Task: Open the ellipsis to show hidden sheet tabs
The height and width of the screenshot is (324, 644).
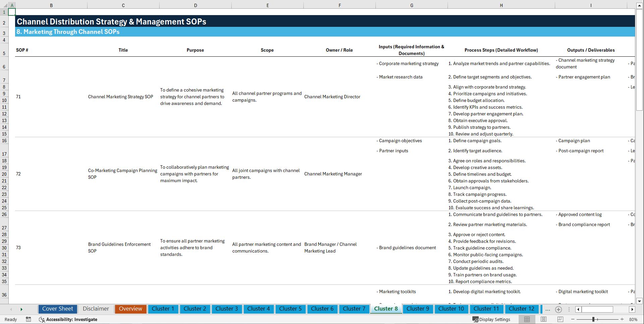Action: 548,309
